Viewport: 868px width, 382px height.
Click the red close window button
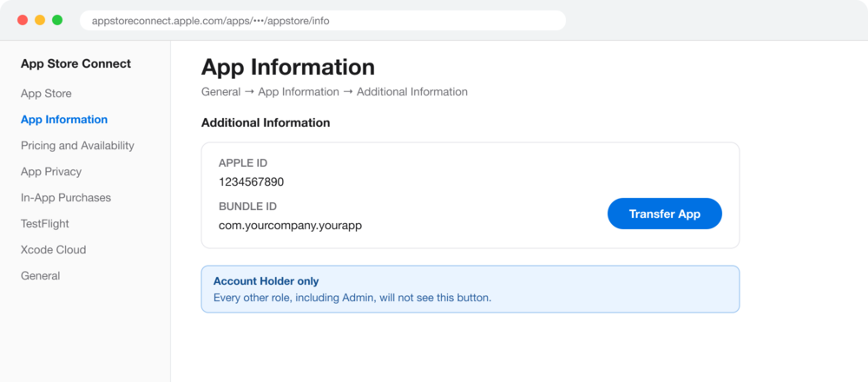coord(23,21)
